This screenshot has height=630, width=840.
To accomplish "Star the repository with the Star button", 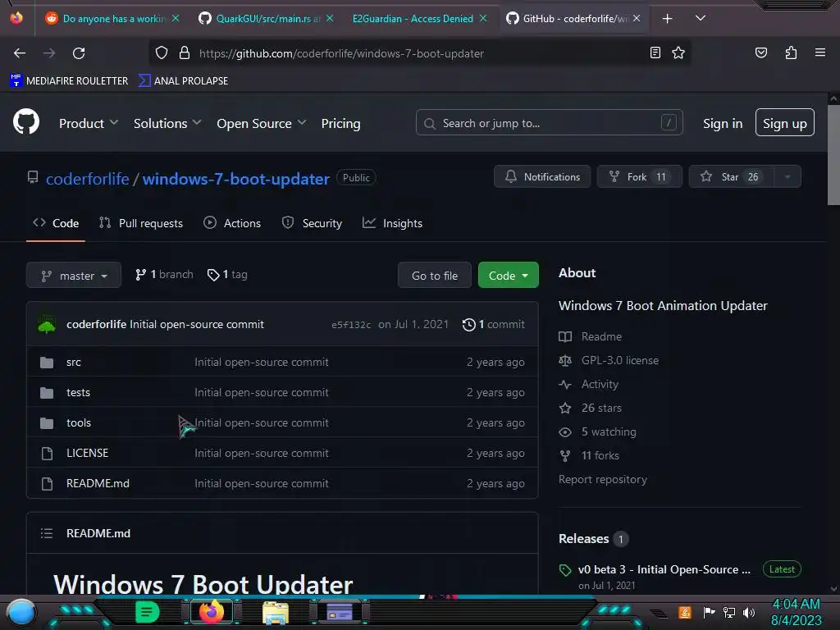I will tap(731, 176).
